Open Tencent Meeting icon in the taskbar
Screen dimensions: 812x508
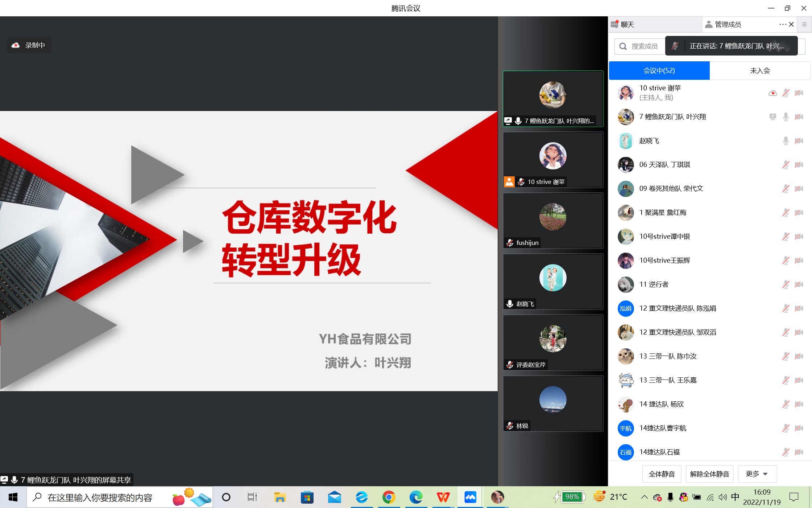coord(470,497)
